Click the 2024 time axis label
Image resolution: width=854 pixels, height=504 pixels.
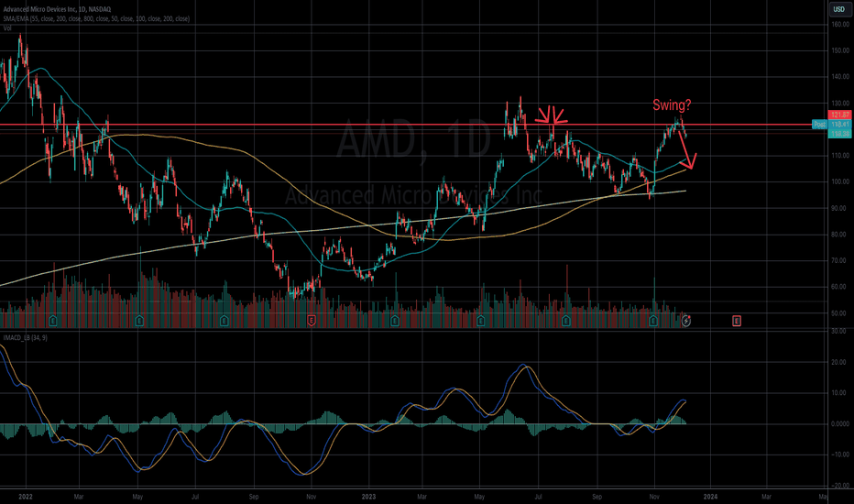(x=710, y=497)
